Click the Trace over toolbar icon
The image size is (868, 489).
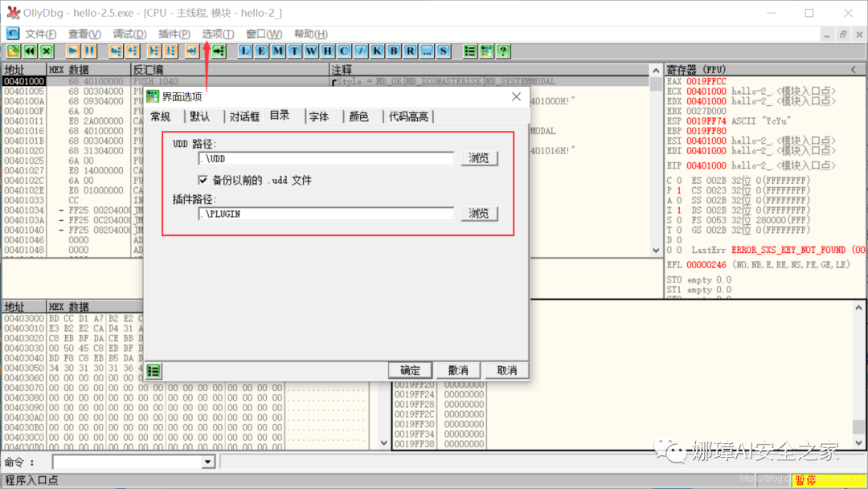click(x=170, y=51)
